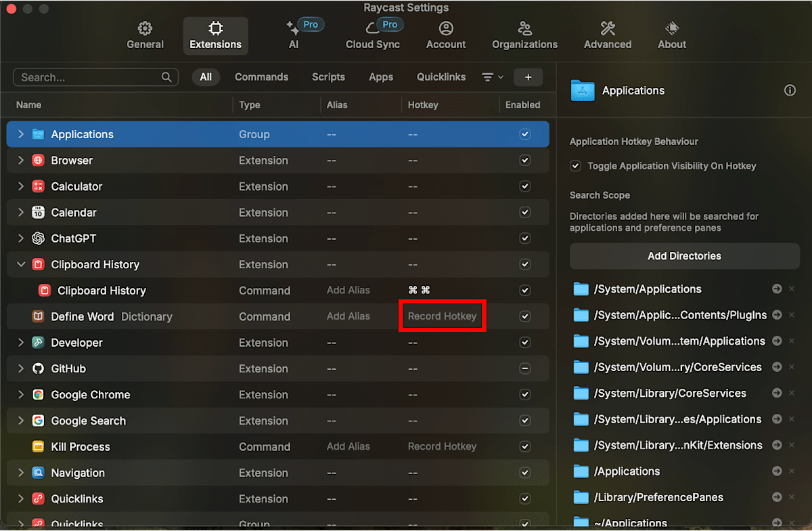Open the filter options dropdown

pyautogui.click(x=492, y=77)
